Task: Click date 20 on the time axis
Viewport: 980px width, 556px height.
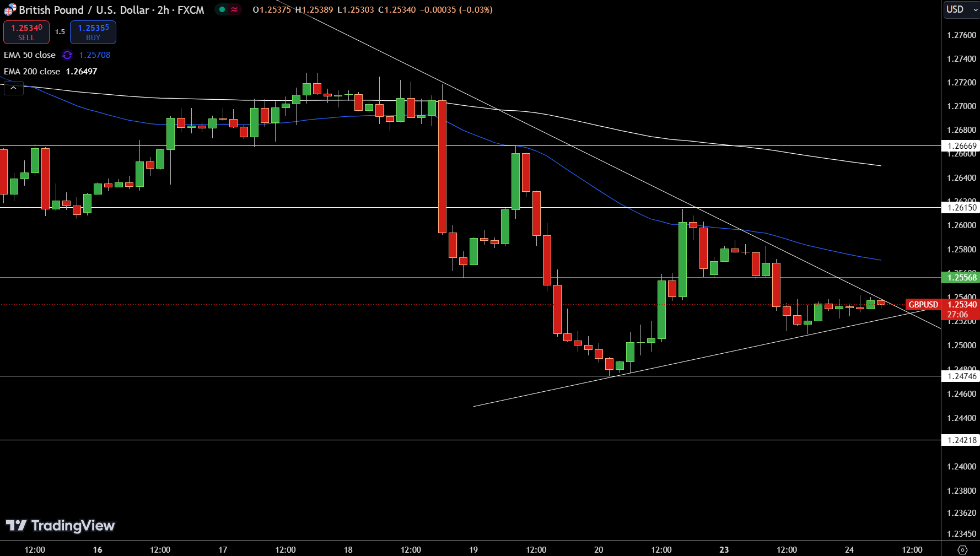Action: (x=599, y=549)
